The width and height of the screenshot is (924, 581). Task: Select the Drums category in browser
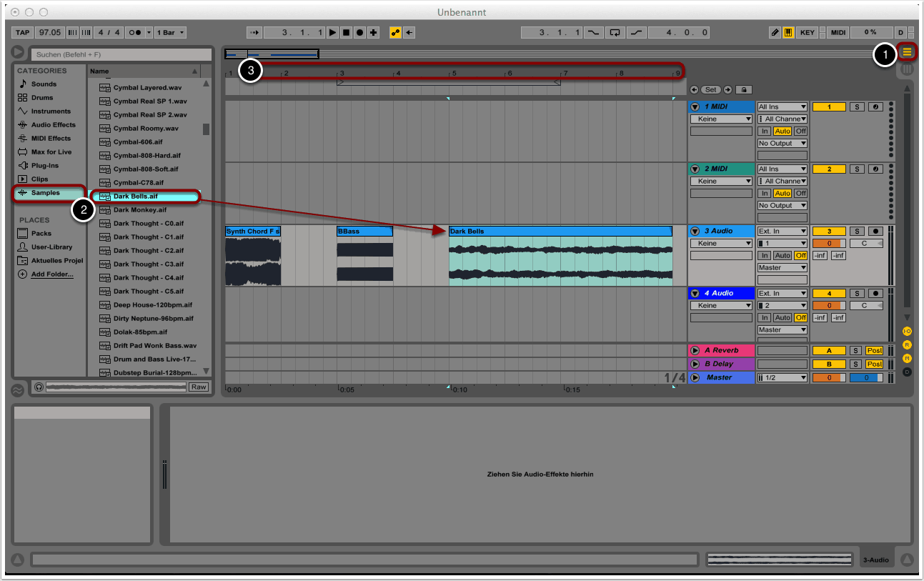click(x=43, y=98)
